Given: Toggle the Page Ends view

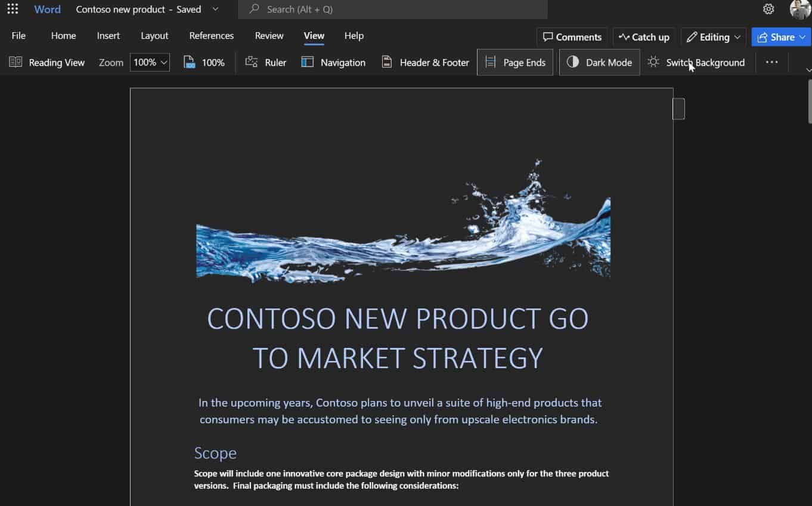Looking at the screenshot, I should 515,62.
